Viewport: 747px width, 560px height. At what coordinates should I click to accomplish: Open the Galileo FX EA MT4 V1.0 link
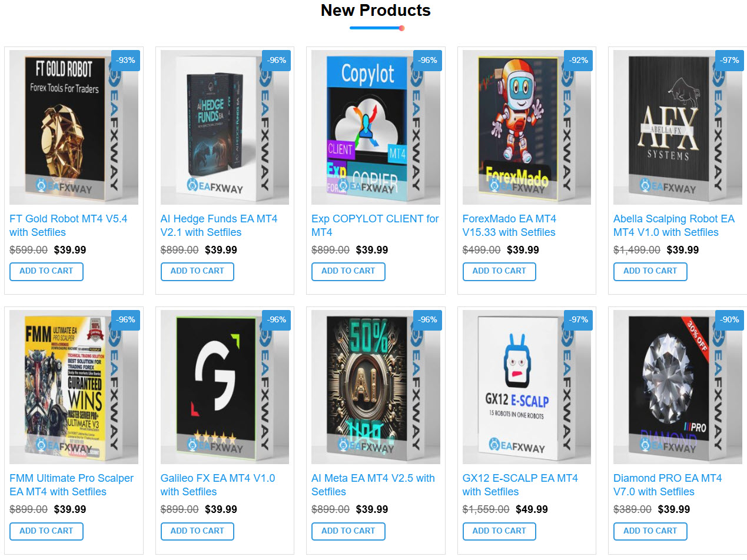[x=218, y=485]
